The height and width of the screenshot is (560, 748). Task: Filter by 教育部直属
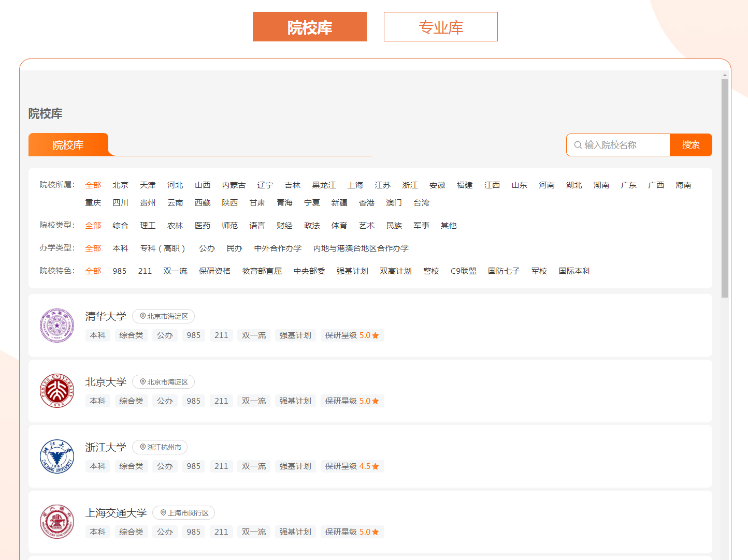(x=262, y=271)
